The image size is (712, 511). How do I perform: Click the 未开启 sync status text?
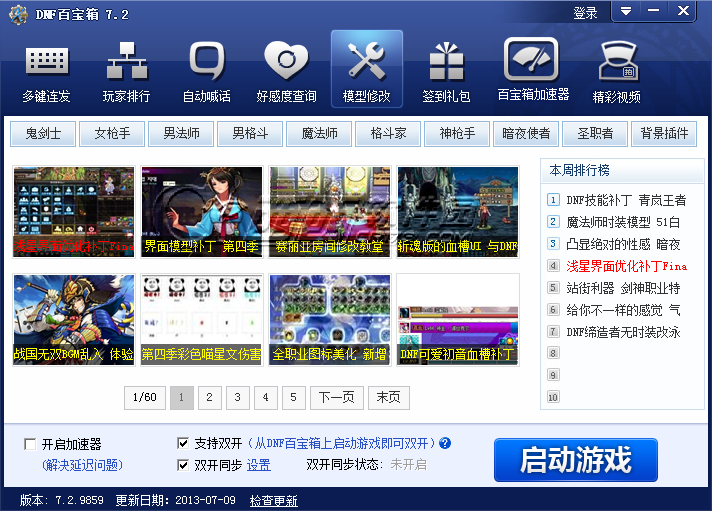tap(408, 464)
